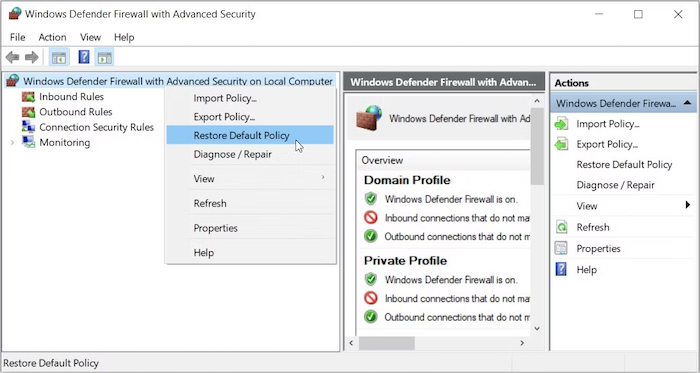Open the Help menu in menu bar
700x373 pixels.
click(x=124, y=37)
